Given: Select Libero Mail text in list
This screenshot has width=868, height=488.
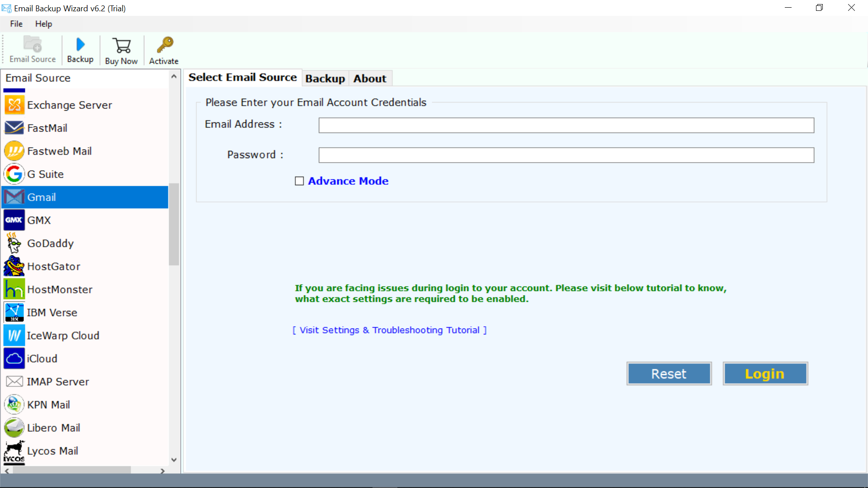Looking at the screenshot, I should click(53, 427).
